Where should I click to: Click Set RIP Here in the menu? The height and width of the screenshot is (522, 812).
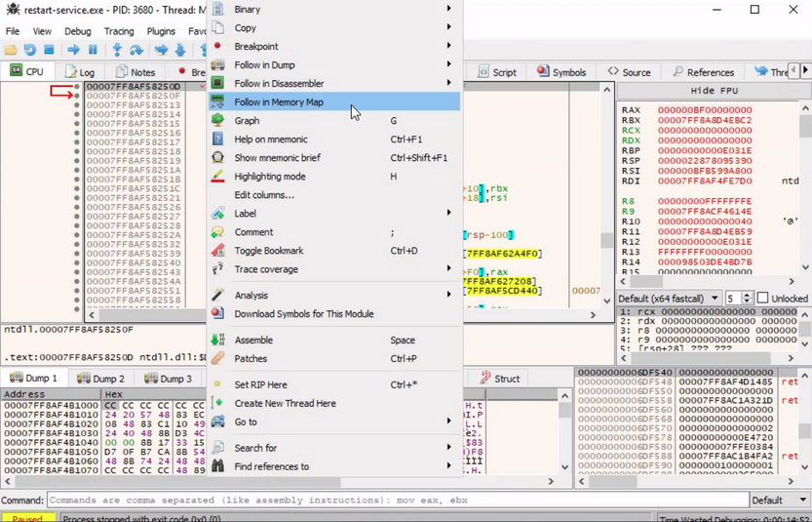(260, 384)
